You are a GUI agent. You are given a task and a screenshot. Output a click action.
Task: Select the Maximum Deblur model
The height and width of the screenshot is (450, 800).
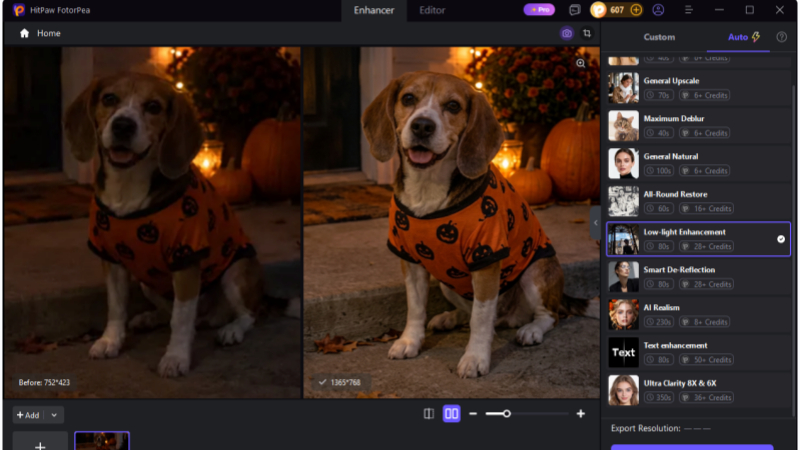pos(698,126)
